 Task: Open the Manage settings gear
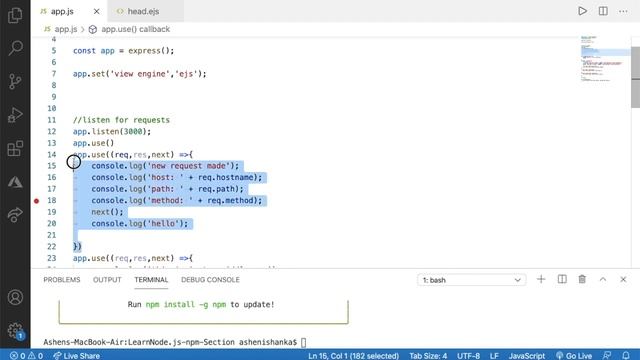click(15, 330)
